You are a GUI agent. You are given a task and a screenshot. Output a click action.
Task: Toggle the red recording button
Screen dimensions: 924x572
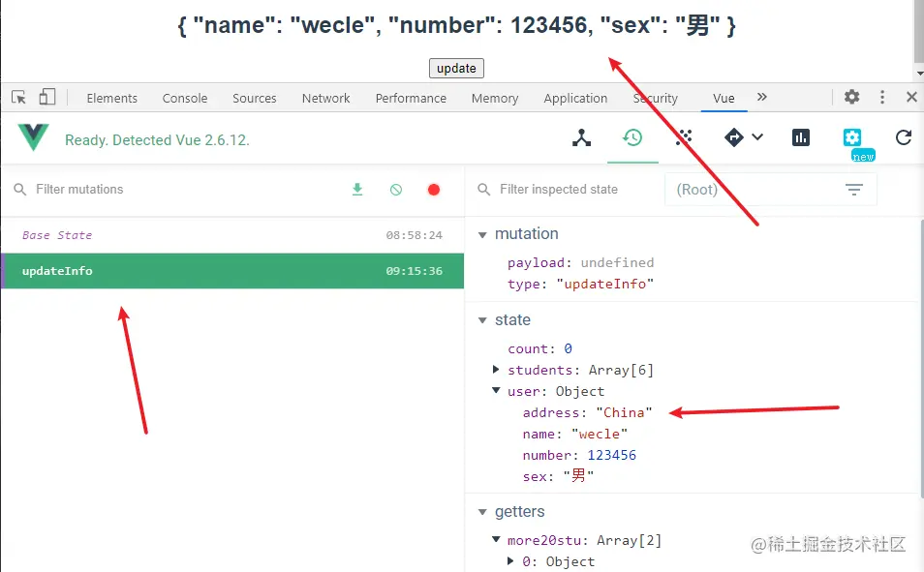pos(434,189)
